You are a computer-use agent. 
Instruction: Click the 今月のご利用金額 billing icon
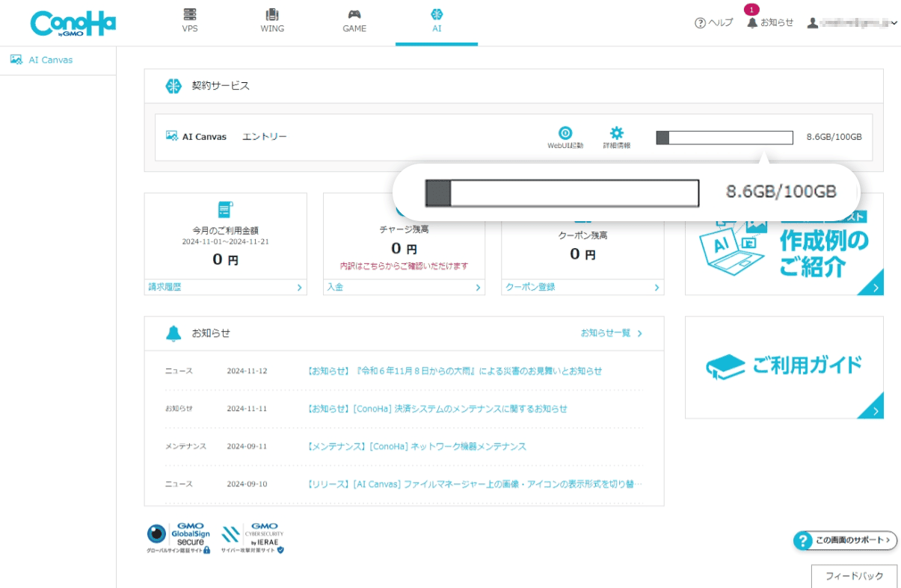[225, 209]
